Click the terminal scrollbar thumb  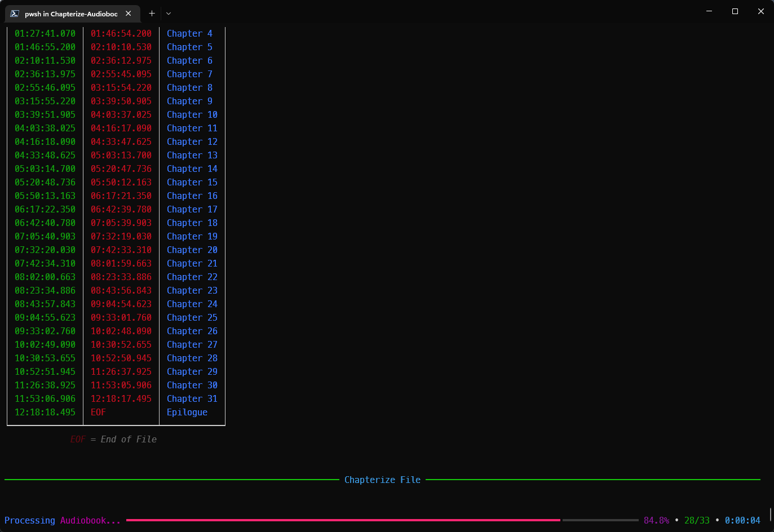click(770, 513)
